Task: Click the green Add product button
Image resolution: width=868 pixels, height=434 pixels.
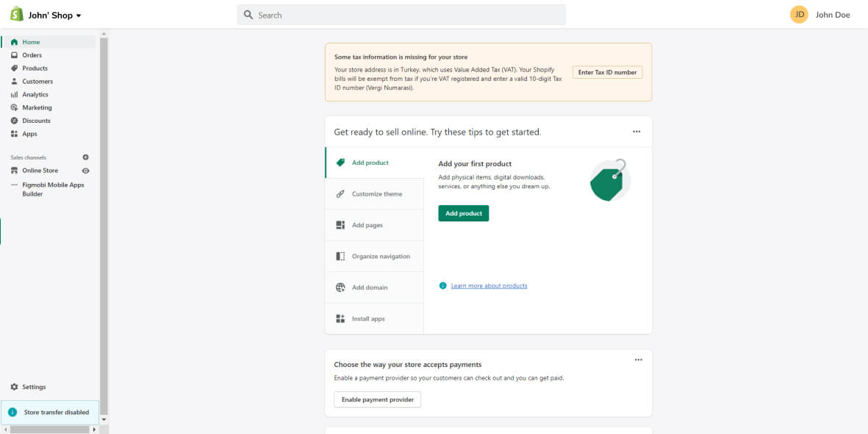Action: click(x=463, y=213)
